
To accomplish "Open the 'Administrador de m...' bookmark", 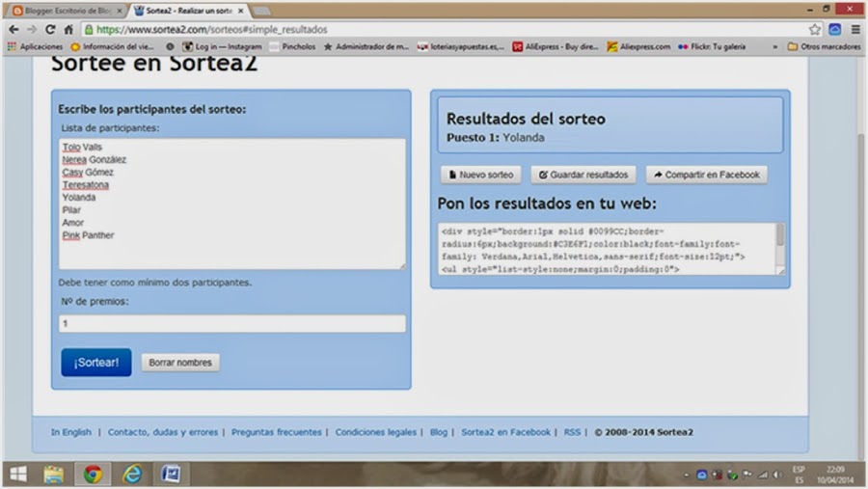I will [x=366, y=46].
